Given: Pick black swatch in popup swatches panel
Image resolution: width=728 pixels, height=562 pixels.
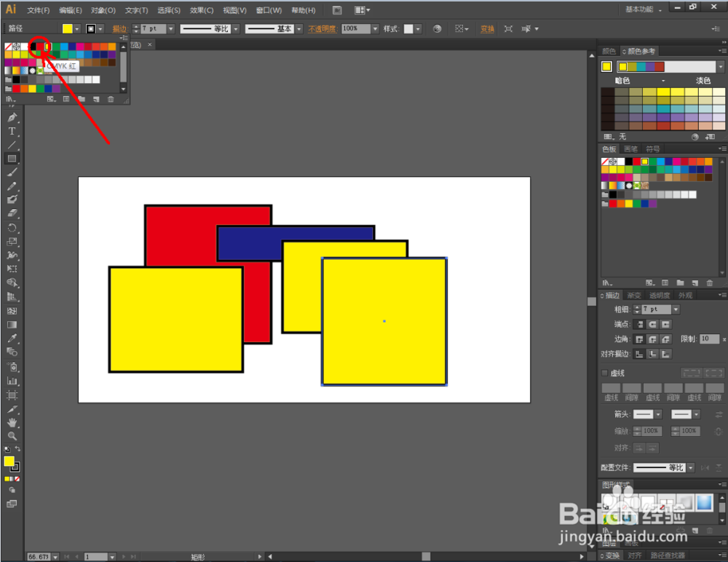Looking at the screenshot, I should pyautogui.click(x=32, y=47).
